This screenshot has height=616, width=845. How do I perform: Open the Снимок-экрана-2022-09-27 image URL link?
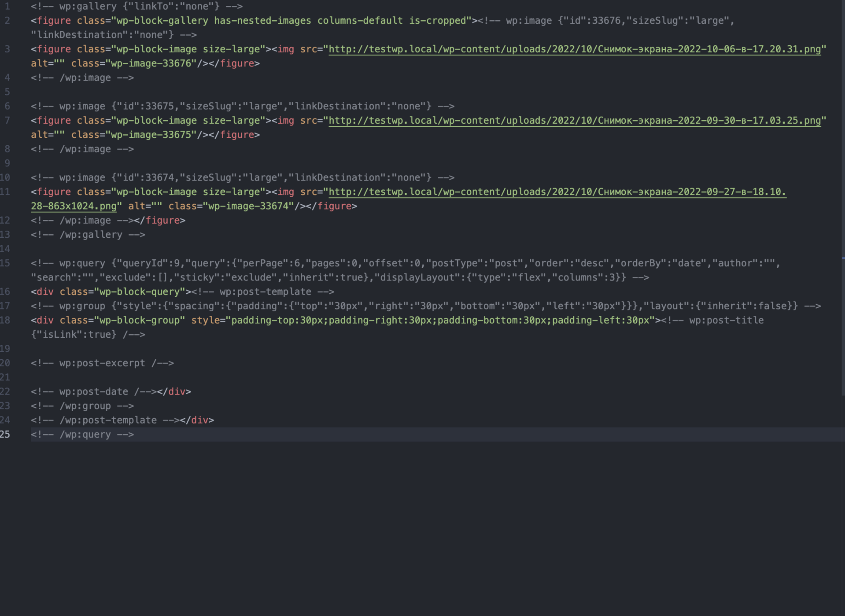(557, 192)
